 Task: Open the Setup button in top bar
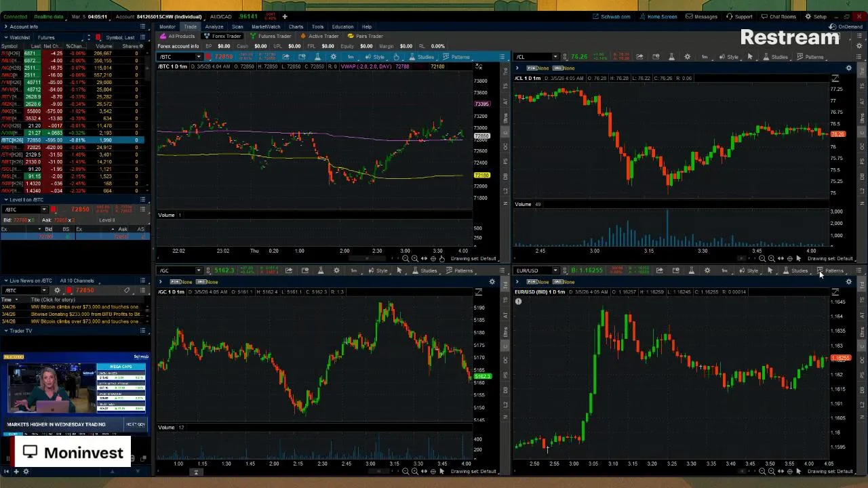tap(816, 16)
